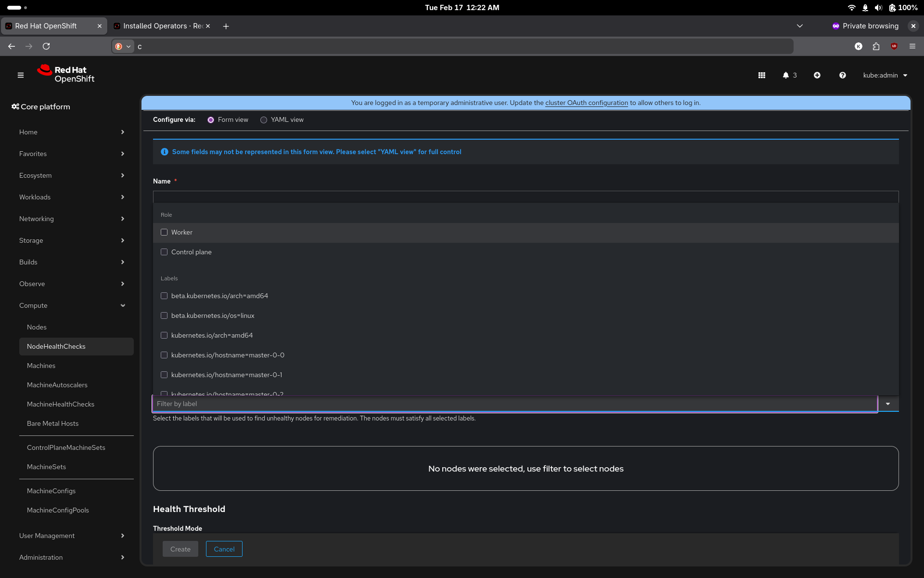Click the quick create plus icon
Image resolution: width=924 pixels, height=578 pixels.
click(817, 75)
